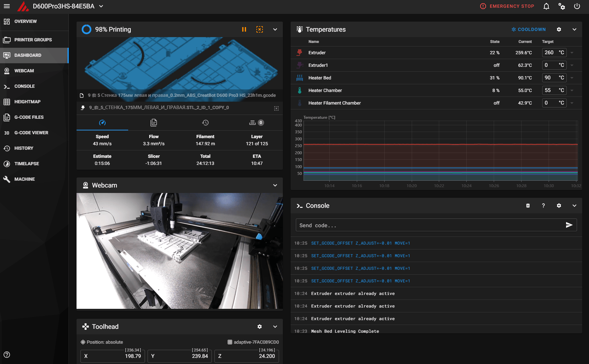Toggle Extruder heater icon in temperature list
Viewport: 589px width, 364px height.
pos(300,53)
